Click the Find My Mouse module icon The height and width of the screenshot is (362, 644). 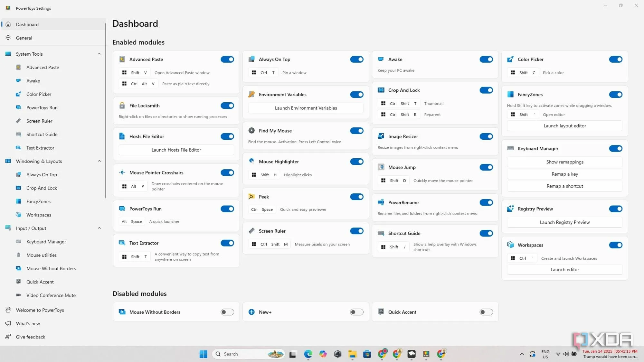[251, 131]
